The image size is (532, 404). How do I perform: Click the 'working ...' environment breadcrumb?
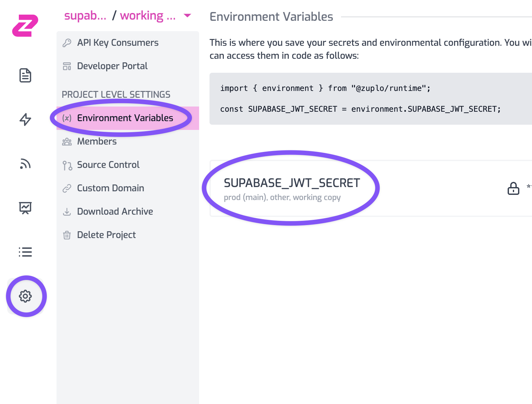(x=148, y=16)
